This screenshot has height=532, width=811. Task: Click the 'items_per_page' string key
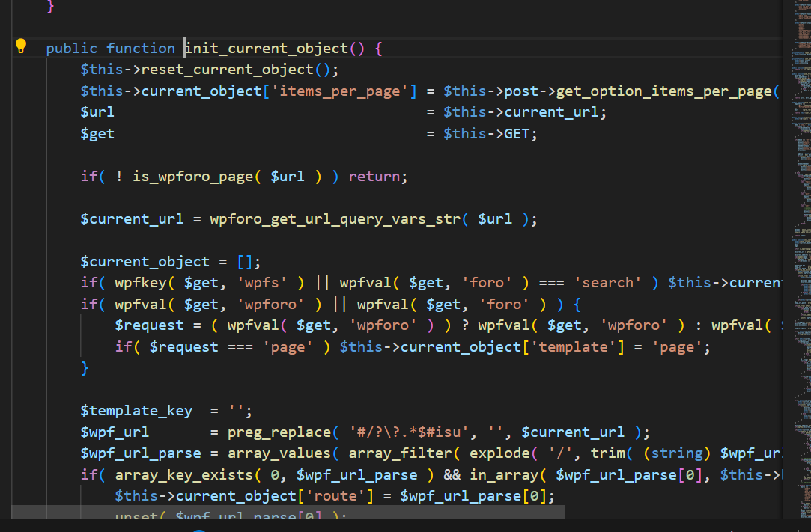(x=340, y=91)
